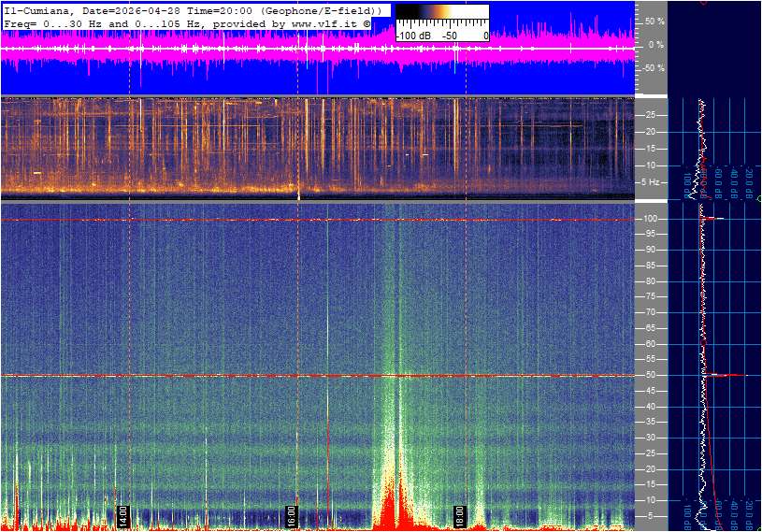Click the 18:00 time marker label
762x532 pixels.
[459, 516]
